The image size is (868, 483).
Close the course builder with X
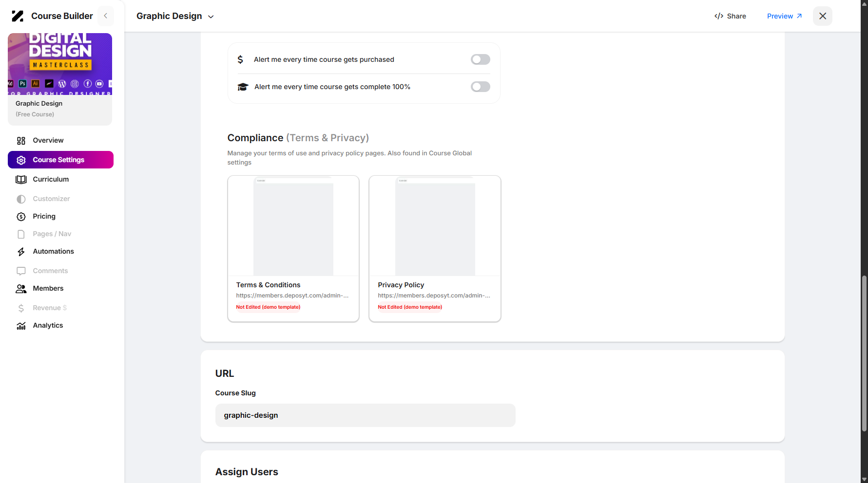pos(823,16)
